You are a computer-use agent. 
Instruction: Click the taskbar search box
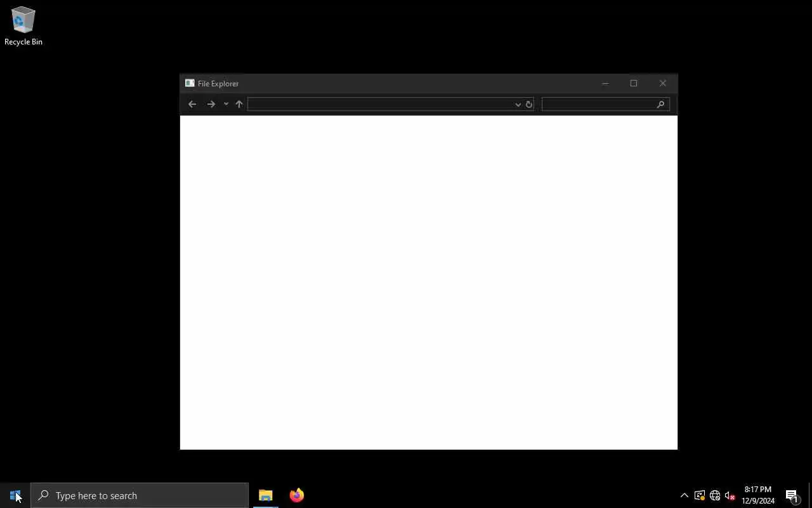pos(140,495)
